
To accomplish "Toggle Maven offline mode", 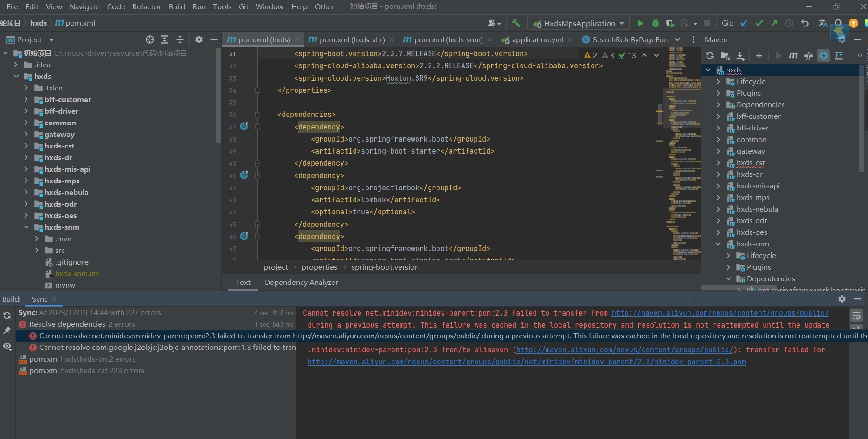I will 809,56.
